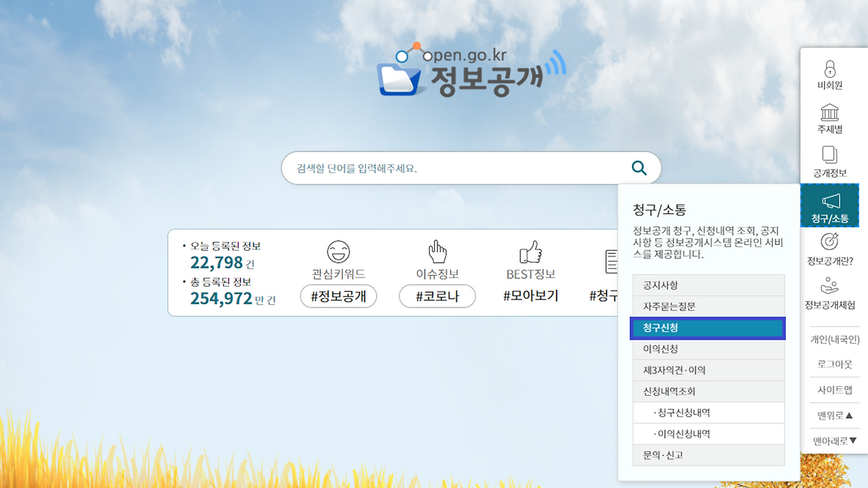Screen dimensions: 868x488
Task: Select 청구신청 in the 청구/소통 menu
Action: 708,327
